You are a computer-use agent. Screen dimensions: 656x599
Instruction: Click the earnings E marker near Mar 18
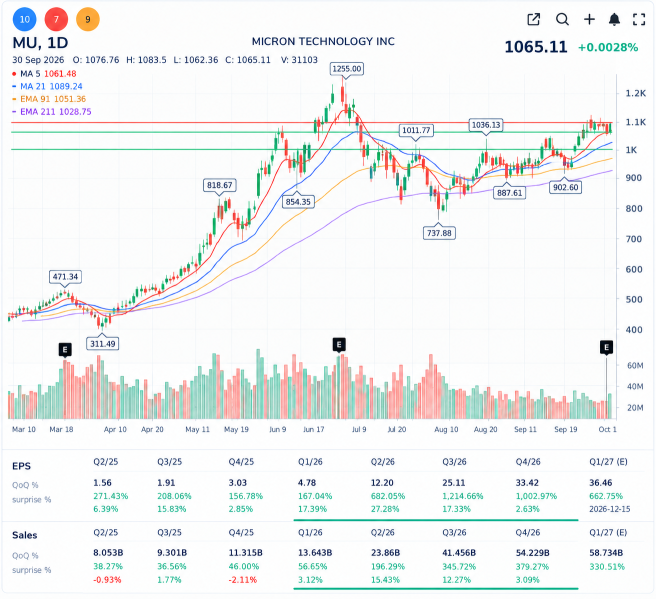pos(65,349)
